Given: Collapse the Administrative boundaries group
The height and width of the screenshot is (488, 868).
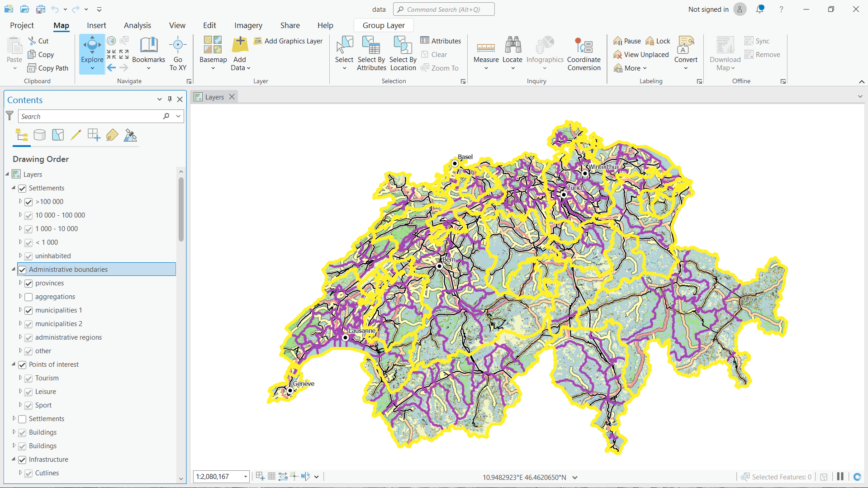Looking at the screenshot, I should pyautogui.click(x=14, y=270).
